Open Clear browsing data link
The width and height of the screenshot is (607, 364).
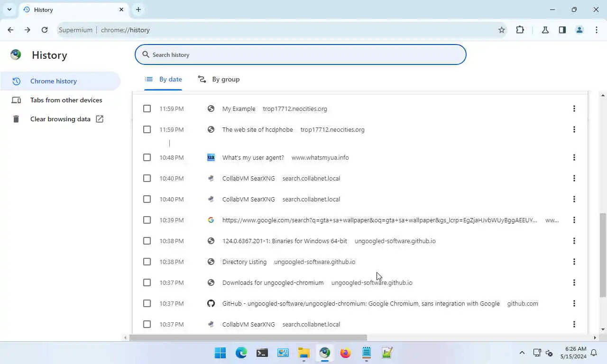pyautogui.click(x=60, y=119)
